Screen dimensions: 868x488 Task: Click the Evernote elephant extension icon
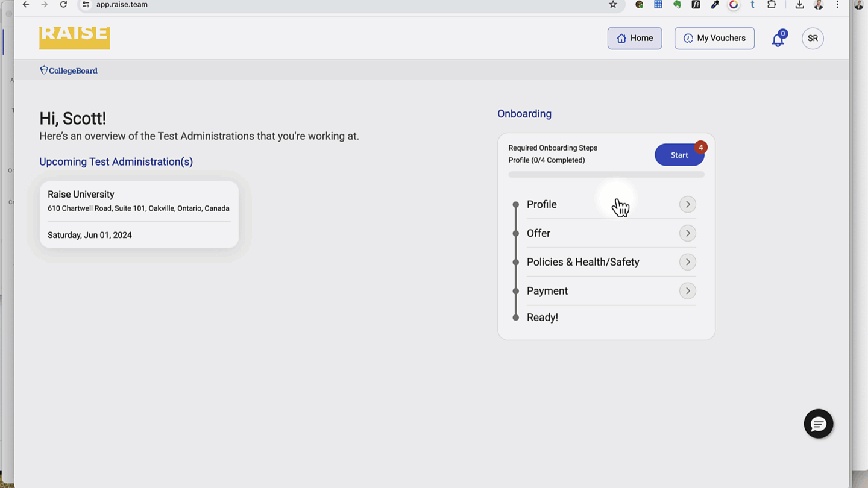click(x=677, y=5)
